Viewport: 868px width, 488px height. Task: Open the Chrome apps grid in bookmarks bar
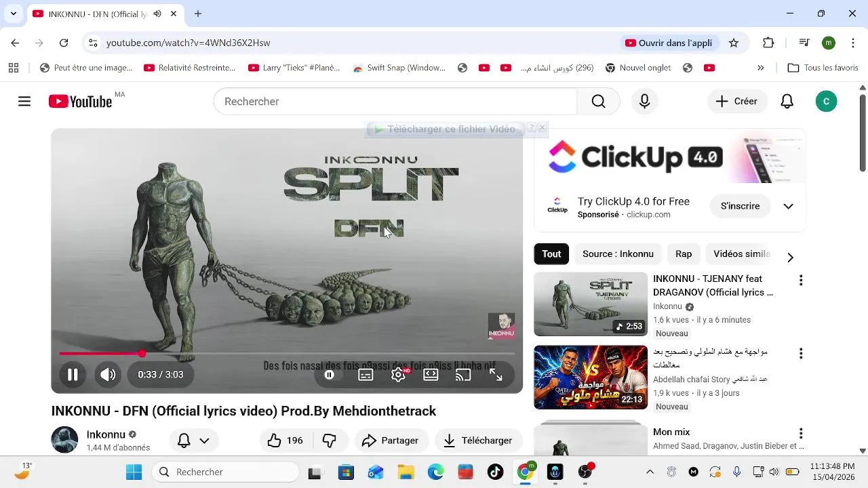pos(13,68)
